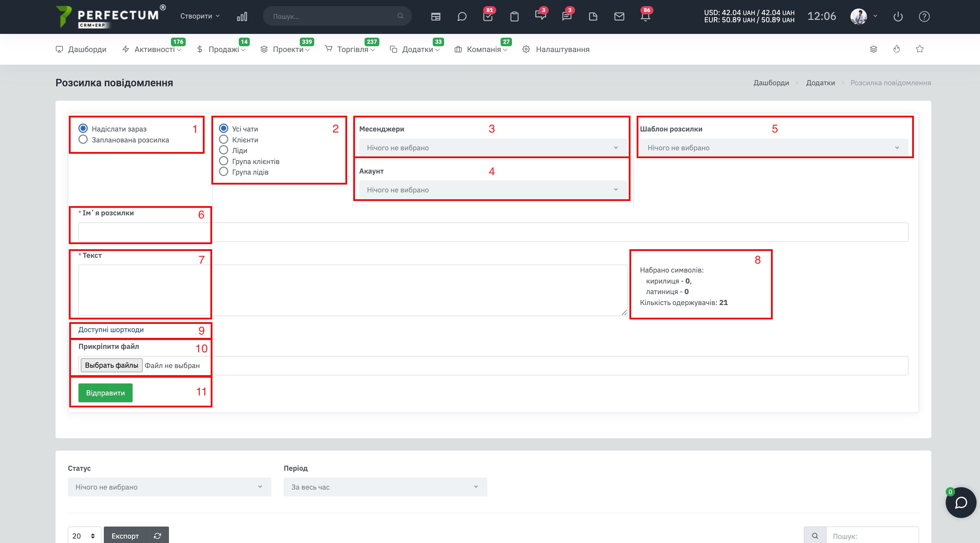
Task: Click the layers stack icon in menu bar
Action: tap(873, 49)
